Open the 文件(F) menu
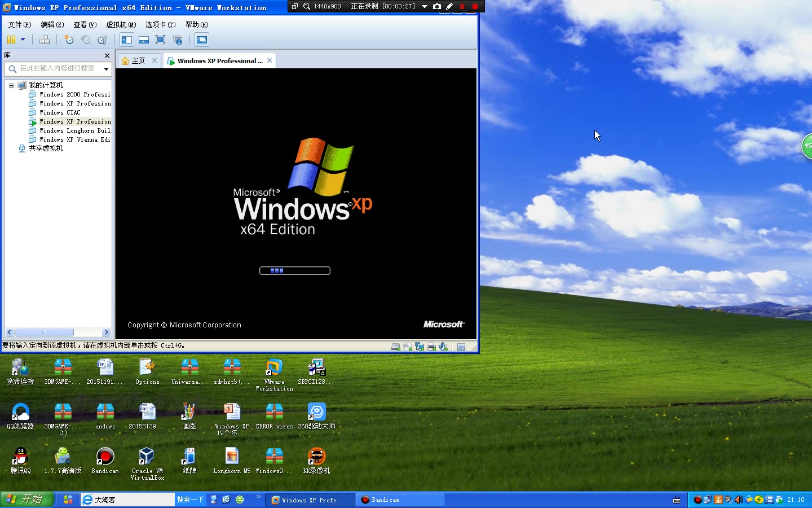This screenshot has width=812, height=508. pyautogui.click(x=20, y=25)
